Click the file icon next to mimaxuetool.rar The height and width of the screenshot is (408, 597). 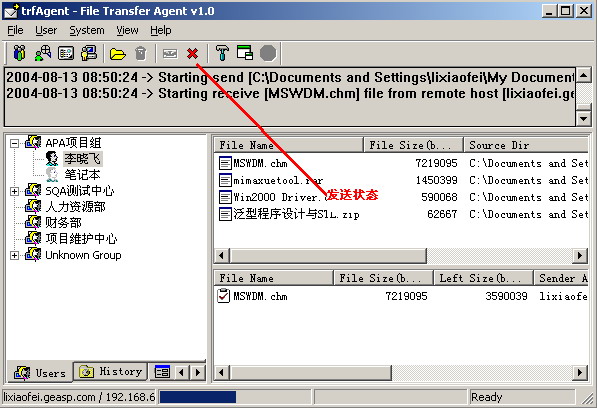pyautogui.click(x=225, y=180)
